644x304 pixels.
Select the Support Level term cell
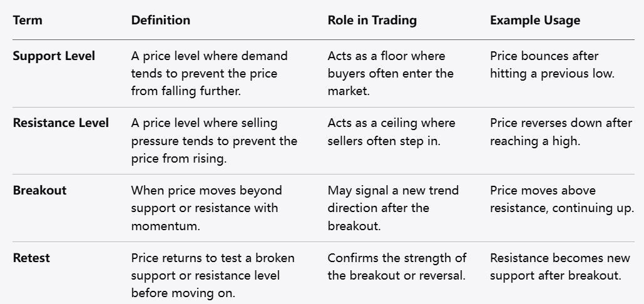click(54, 56)
